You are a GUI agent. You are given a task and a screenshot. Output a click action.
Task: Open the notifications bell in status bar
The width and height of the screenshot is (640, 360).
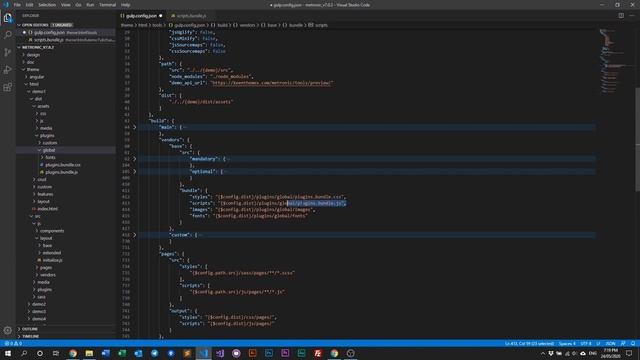[x=633, y=344]
